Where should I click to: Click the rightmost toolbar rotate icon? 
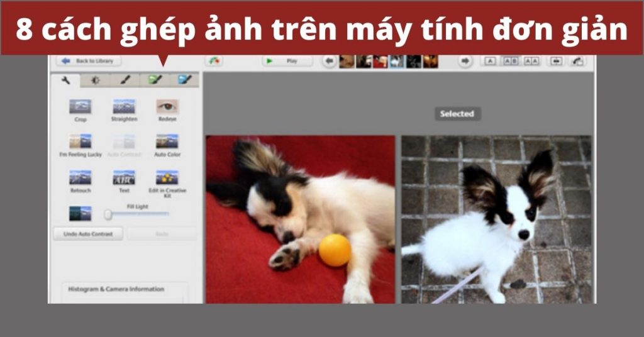click(577, 61)
